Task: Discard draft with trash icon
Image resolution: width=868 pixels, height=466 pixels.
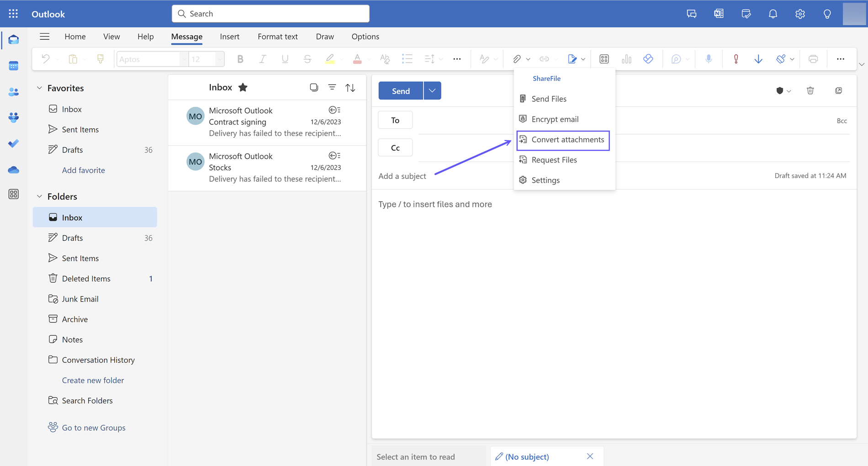Action: click(x=810, y=91)
